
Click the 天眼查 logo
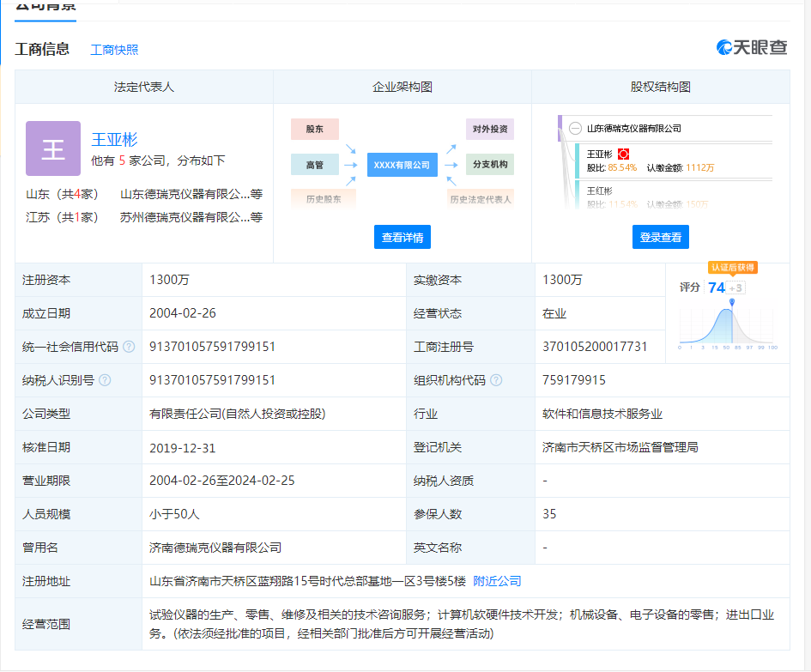(752, 48)
